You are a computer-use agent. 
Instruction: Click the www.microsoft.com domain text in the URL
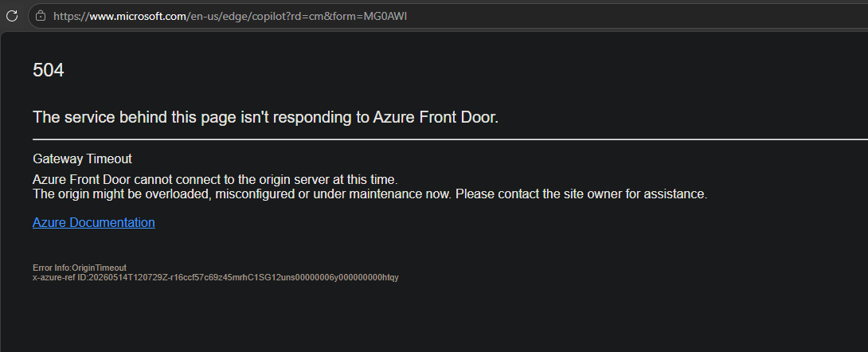[138, 16]
